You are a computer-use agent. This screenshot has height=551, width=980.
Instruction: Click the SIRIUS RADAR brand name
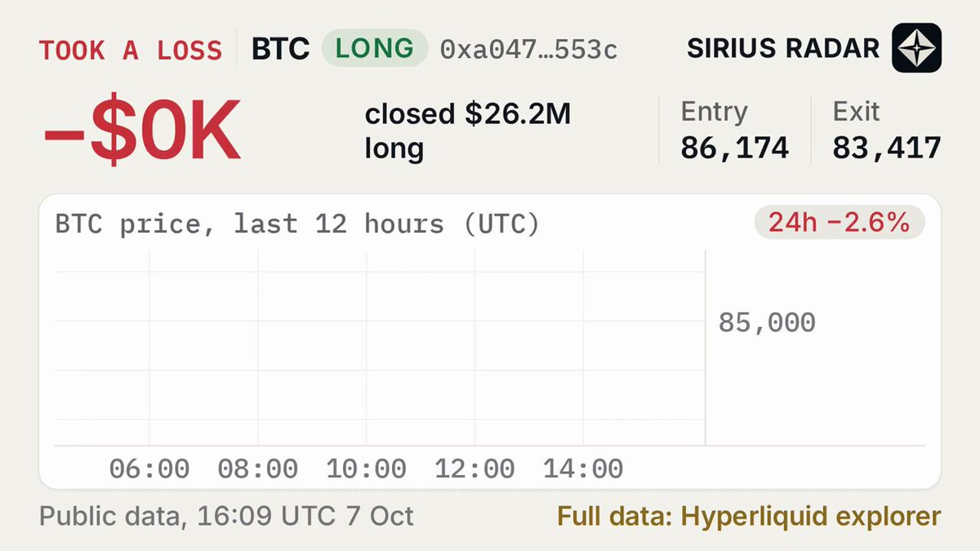783,48
